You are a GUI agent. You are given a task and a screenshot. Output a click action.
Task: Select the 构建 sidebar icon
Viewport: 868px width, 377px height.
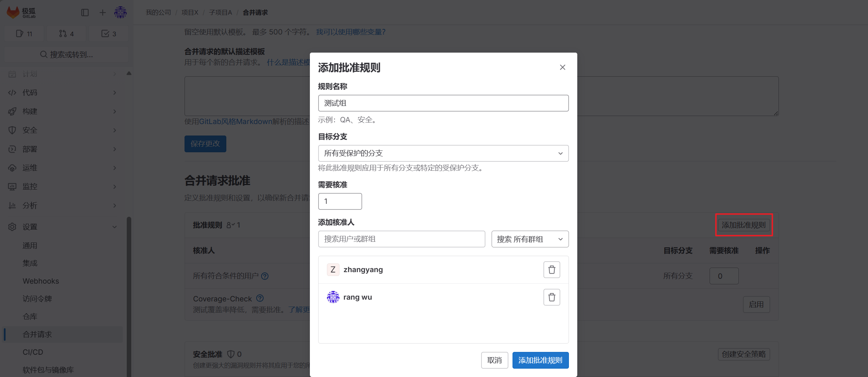pyautogui.click(x=12, y=111)
